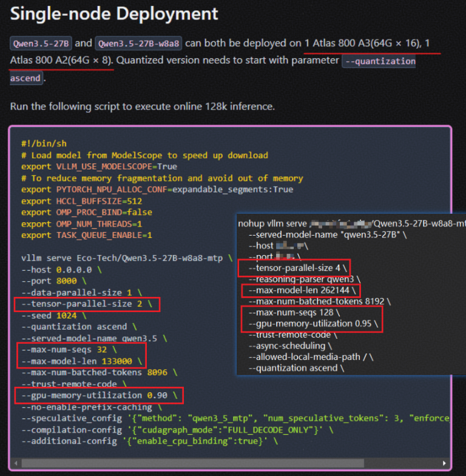The height and width of the screenshot is (476, 466).
Task: Click 'nohup vllm serve' line in overlay
Action: [x=352, y=223]
